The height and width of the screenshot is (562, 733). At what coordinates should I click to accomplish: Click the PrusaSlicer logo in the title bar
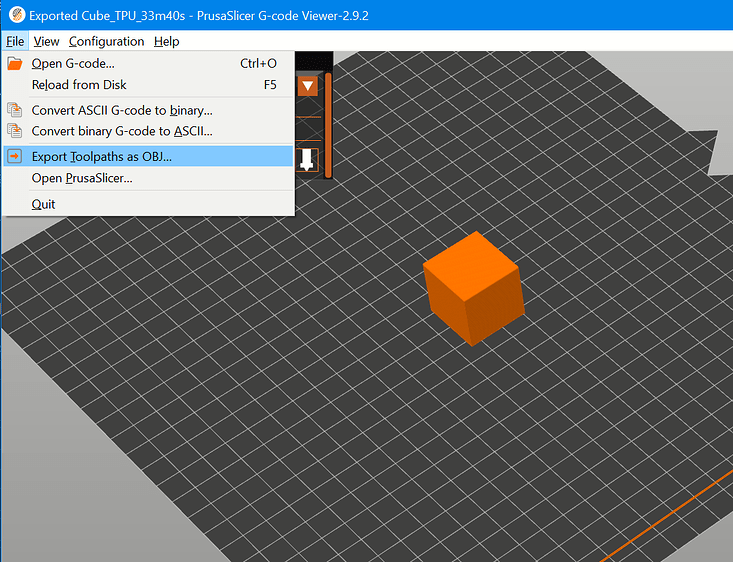17,15
